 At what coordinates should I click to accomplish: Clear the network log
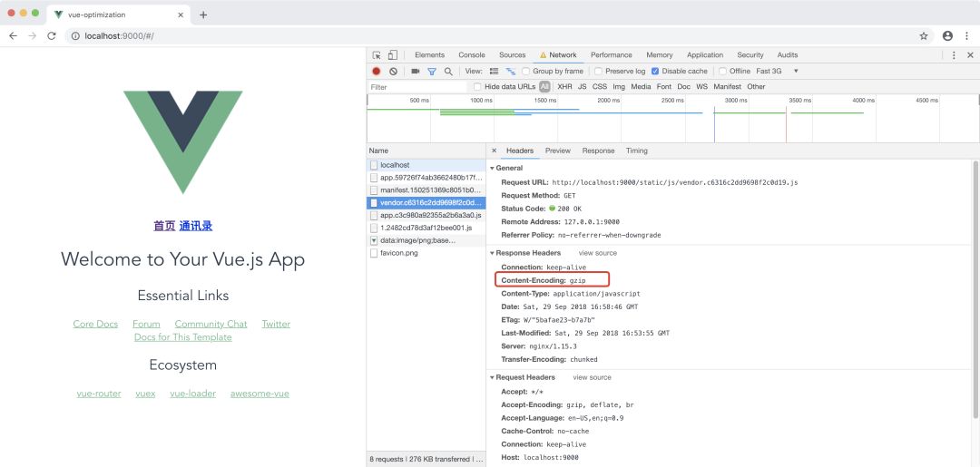(393, 71)
